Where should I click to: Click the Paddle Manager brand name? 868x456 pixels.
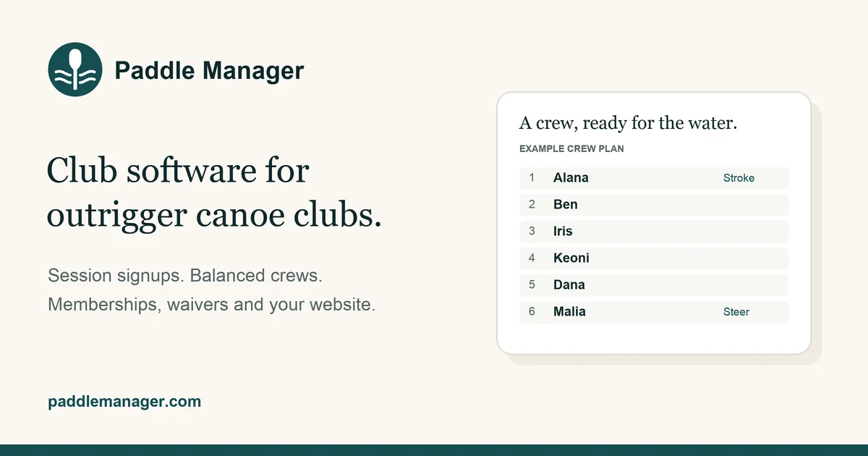pos(210,71)
